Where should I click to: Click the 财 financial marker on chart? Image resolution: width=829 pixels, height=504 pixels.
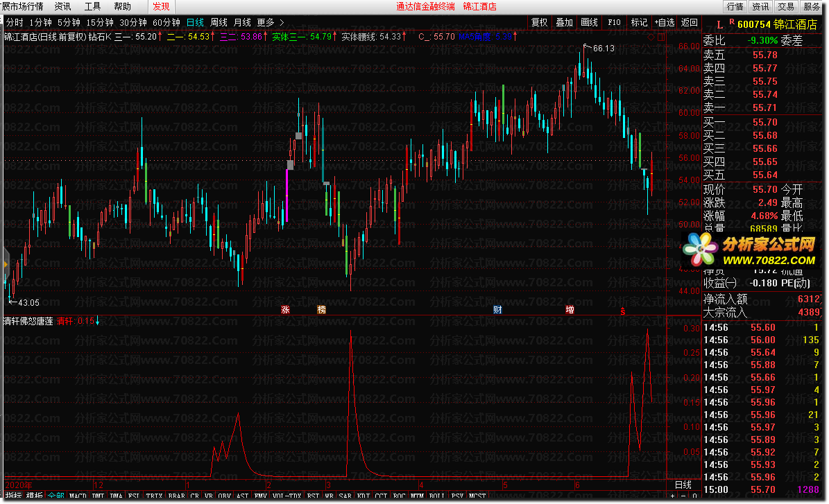(x=497, y=310)
